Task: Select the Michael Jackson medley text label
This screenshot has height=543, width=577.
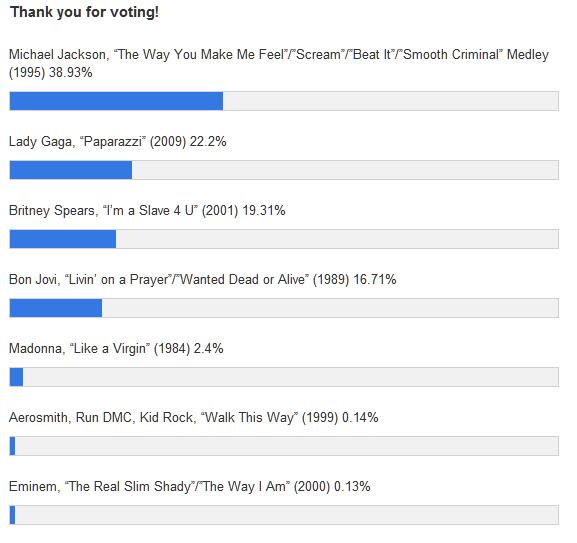Action: click(x=279, y=63)
